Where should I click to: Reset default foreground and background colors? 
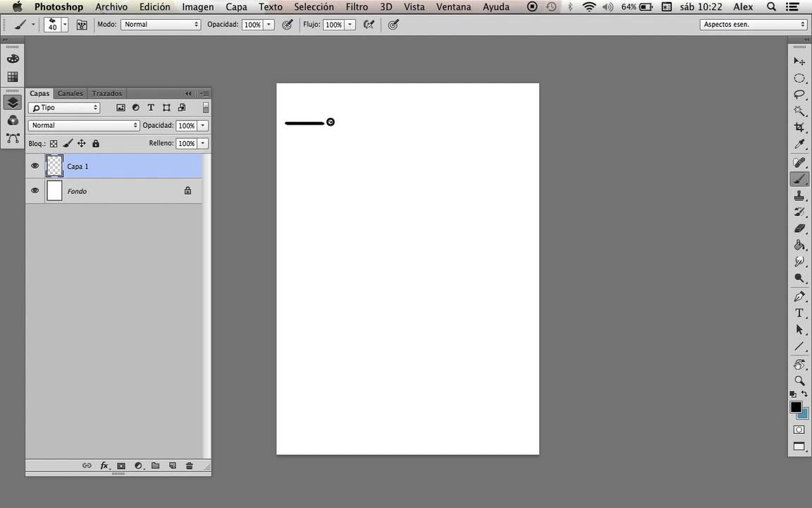[793, 394]
